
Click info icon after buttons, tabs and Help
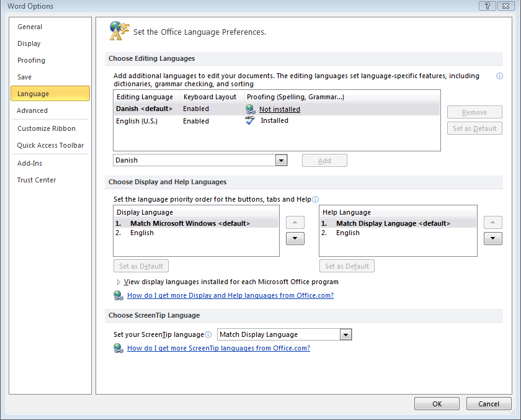(x=315, y=200)
